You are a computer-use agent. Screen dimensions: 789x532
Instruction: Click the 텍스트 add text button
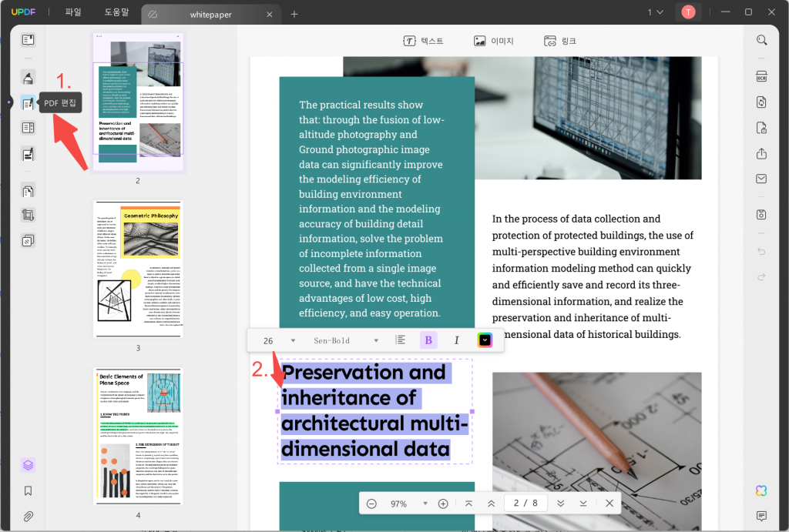[x=423, y=41]
